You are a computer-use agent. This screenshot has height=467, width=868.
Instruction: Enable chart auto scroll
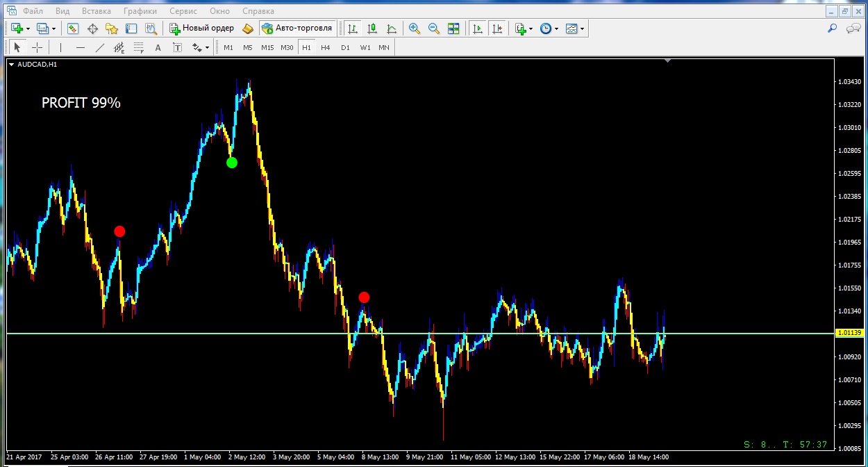tap(478, 28)
